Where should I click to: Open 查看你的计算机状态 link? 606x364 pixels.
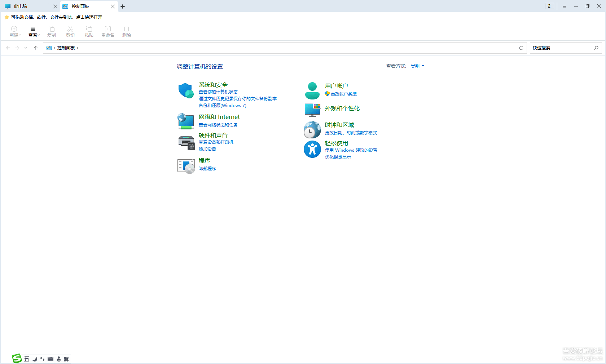tap(218, 92)
